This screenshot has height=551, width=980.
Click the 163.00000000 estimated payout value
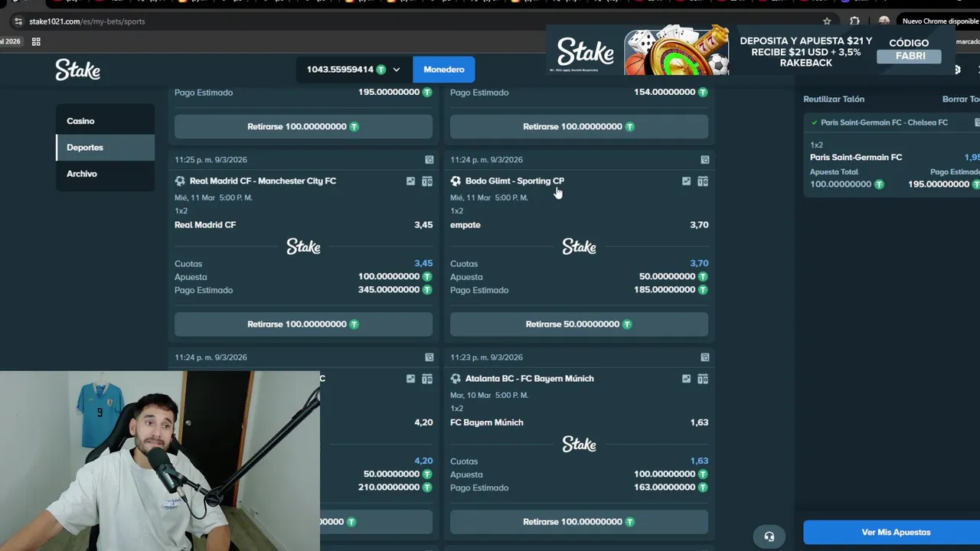tap(665, 487)
